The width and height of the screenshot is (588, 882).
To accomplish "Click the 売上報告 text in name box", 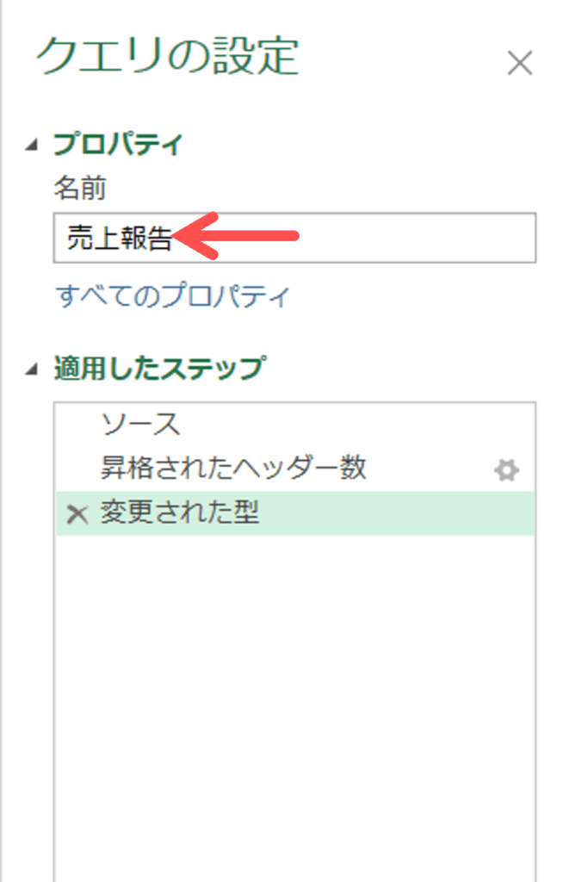I will (120, 239).
